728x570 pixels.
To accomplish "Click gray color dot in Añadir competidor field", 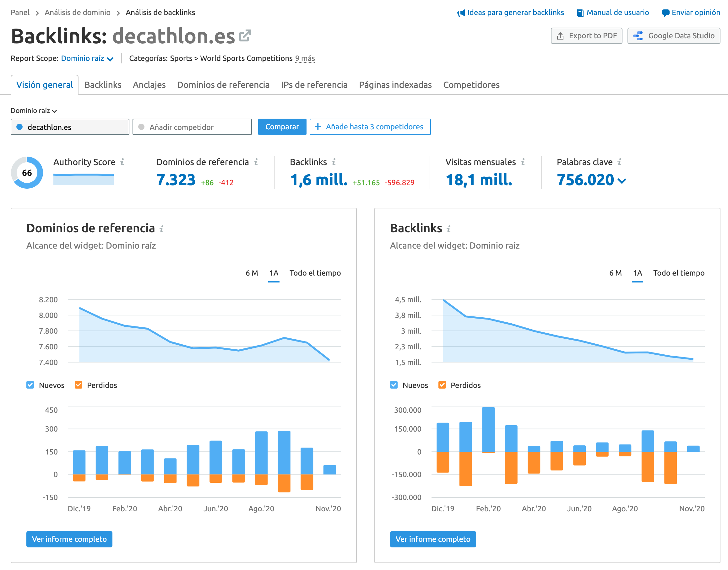I will pyautogui.click(x=141, y=127).
